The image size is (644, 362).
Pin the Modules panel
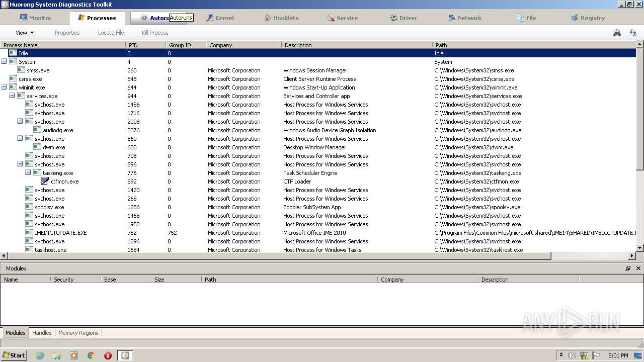(628, 268)
